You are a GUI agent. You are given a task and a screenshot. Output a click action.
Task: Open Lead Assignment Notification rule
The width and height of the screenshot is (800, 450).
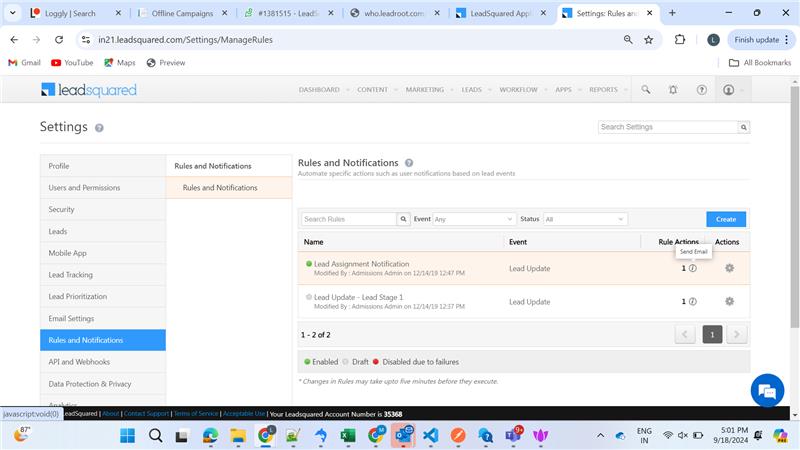pos(361,264)
